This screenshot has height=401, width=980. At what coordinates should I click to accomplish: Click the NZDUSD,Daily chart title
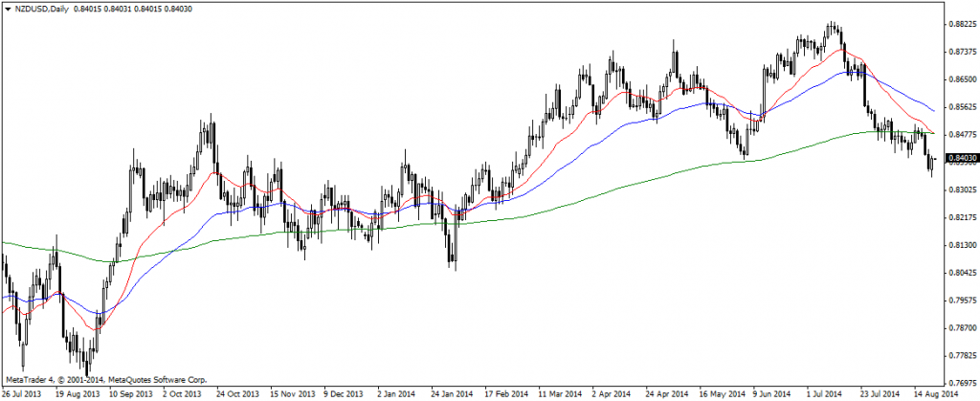coord(37,9)
